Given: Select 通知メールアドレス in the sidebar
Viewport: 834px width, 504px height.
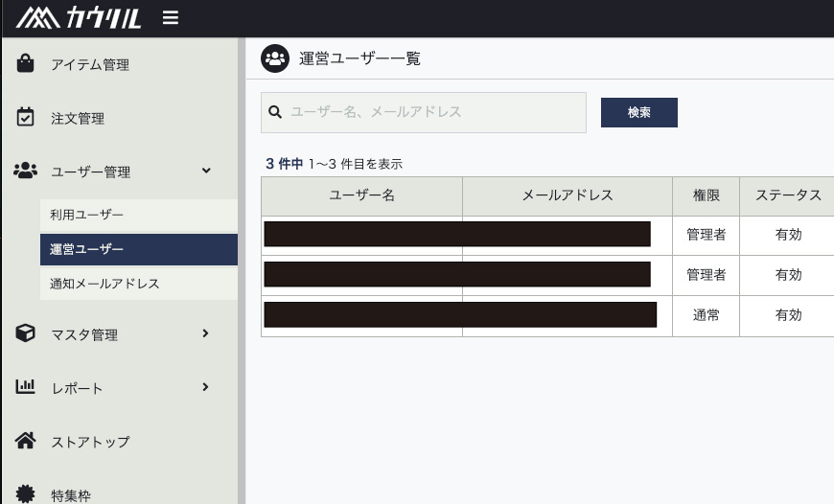Looking at the screenshot, I should coord(104,284).
